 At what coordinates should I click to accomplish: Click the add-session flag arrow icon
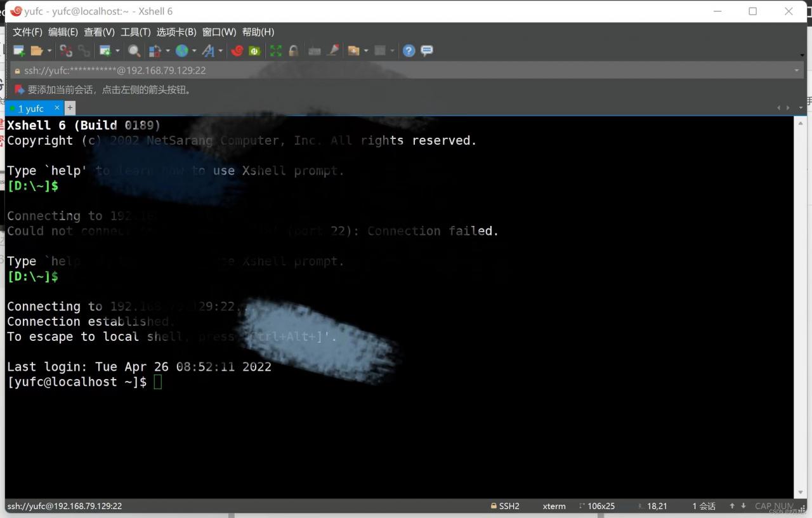[x=19, y=90]
